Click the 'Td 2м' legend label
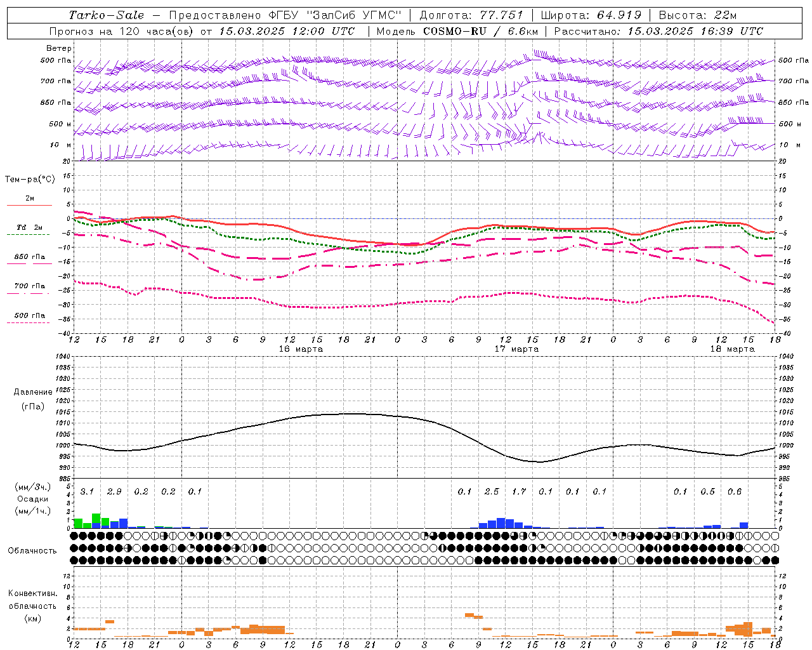 (30, 227)
